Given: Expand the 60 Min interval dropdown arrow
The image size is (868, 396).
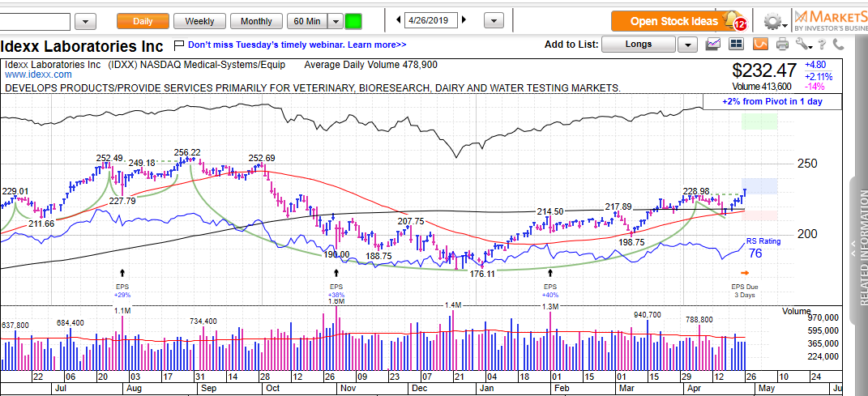Looking at the screenshot, I should [336, 22].
